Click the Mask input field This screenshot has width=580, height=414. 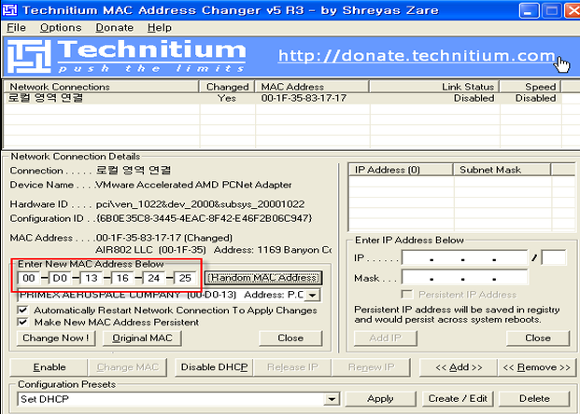click(465, 277)
